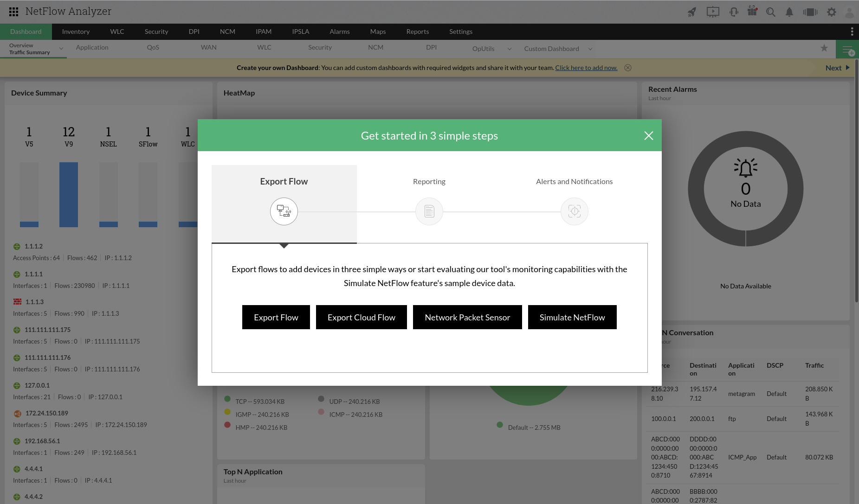Click the 'Click here to add now' link

pyautogui.click(x=586, y=68)
